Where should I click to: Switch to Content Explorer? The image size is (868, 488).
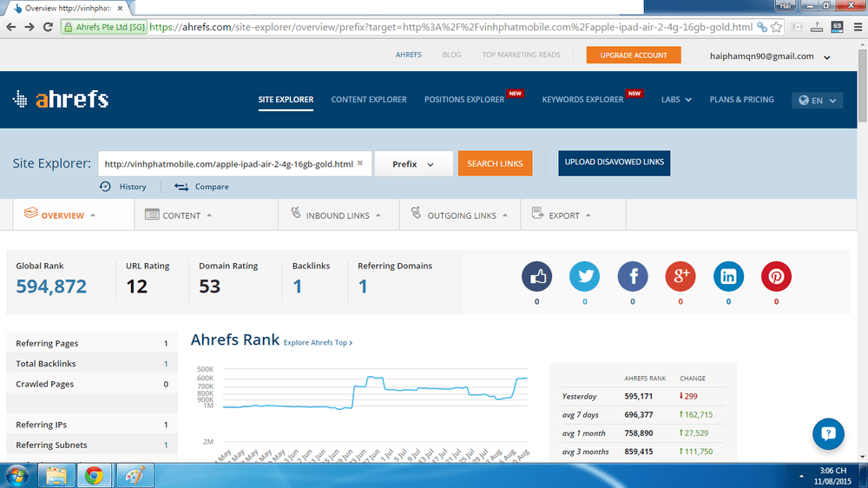point(369,100)
